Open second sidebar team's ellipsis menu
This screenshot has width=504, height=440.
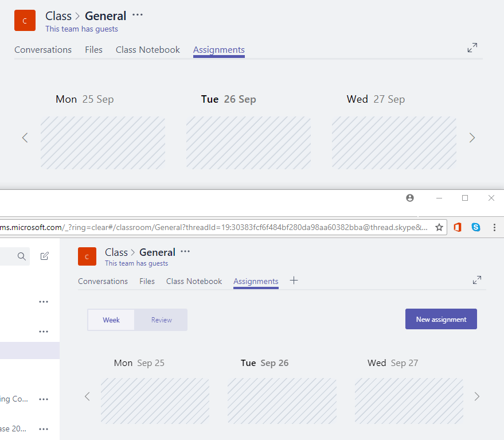[x=44, y=332]
